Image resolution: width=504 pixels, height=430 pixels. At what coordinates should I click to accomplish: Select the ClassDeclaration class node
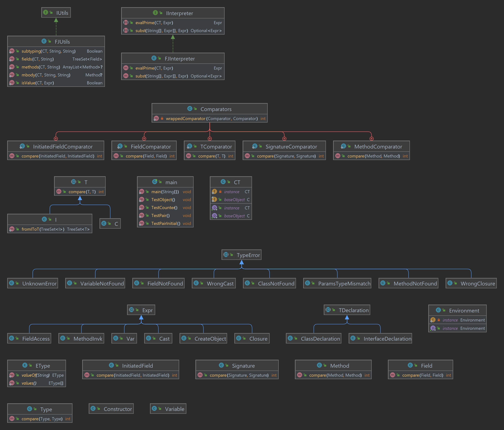[x=313, y=339]
